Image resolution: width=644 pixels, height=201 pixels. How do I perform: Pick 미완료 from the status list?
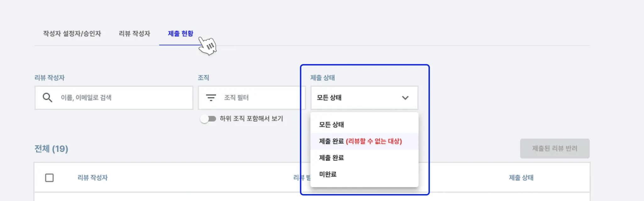click(328, 174)
